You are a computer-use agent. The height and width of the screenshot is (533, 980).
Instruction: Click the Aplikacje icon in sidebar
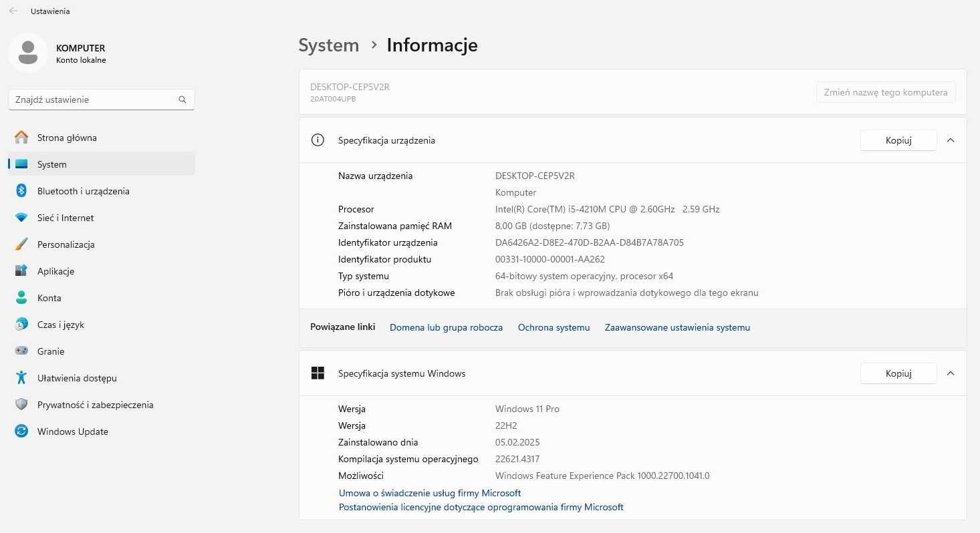[21, 271]
